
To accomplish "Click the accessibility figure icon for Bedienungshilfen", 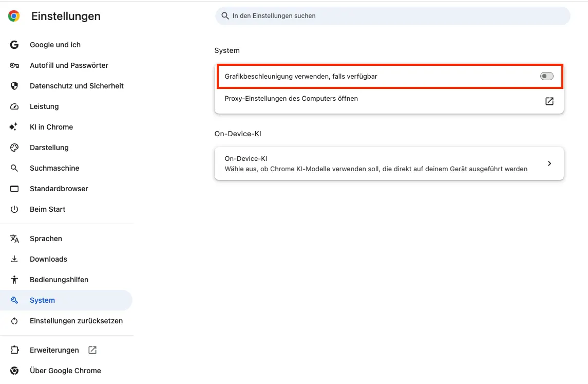I will [14, 280].
